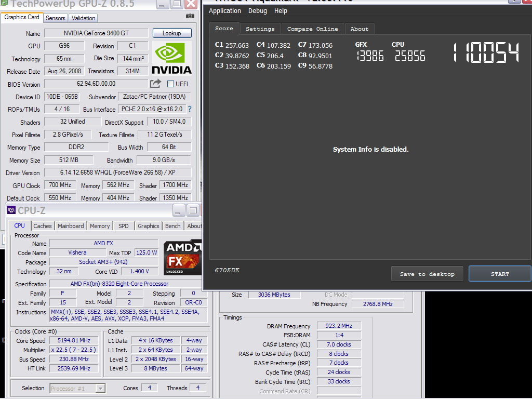Click the Specification AMD FX-8320 field
Screen dimensions: 532x399
[126, 284]
